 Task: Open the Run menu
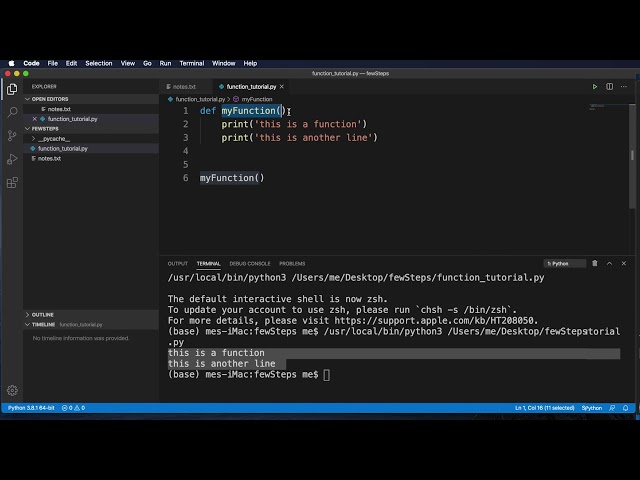point(165,63)
